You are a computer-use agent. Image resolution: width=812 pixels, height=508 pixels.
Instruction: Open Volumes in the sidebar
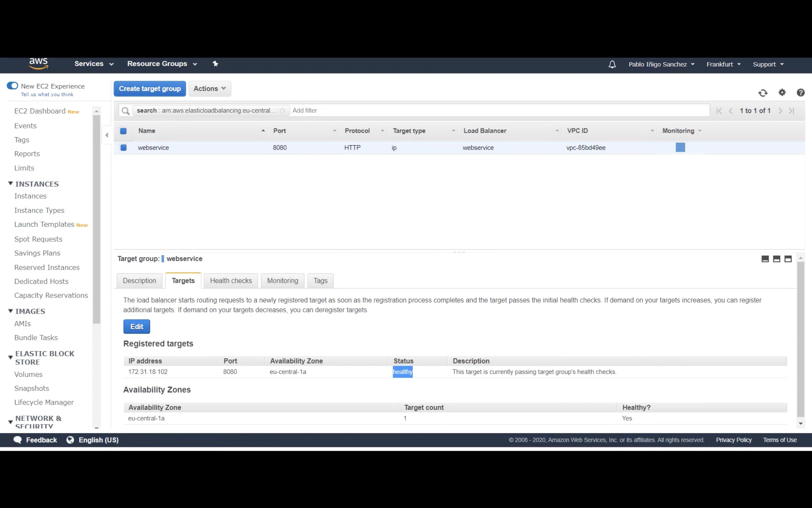point(28,374)
